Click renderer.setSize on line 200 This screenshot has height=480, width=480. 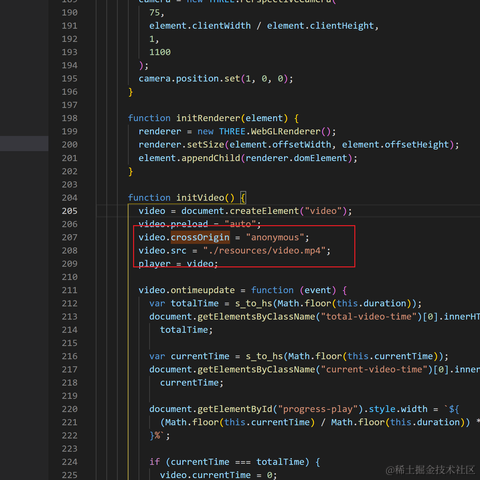181,145
